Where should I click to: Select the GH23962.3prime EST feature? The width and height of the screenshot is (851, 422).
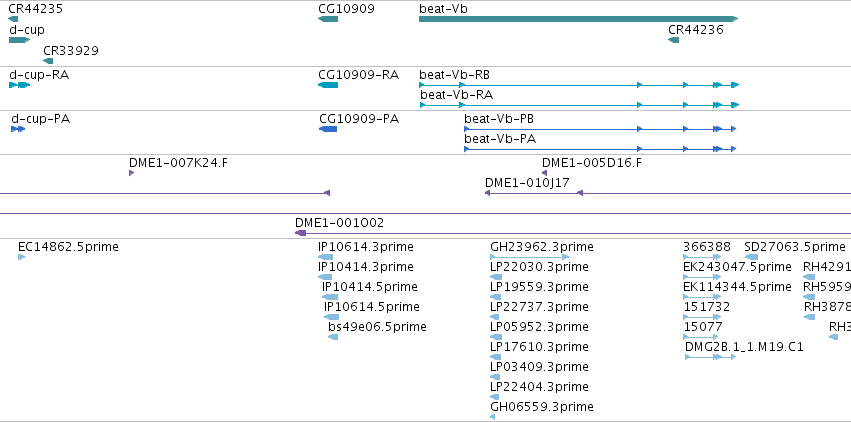click(x=529, y=257)
